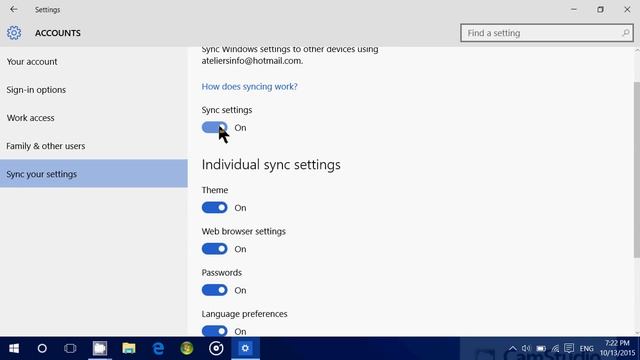Toggle Language preferences sync
This screenshot has height=360, width=640.
214,331
